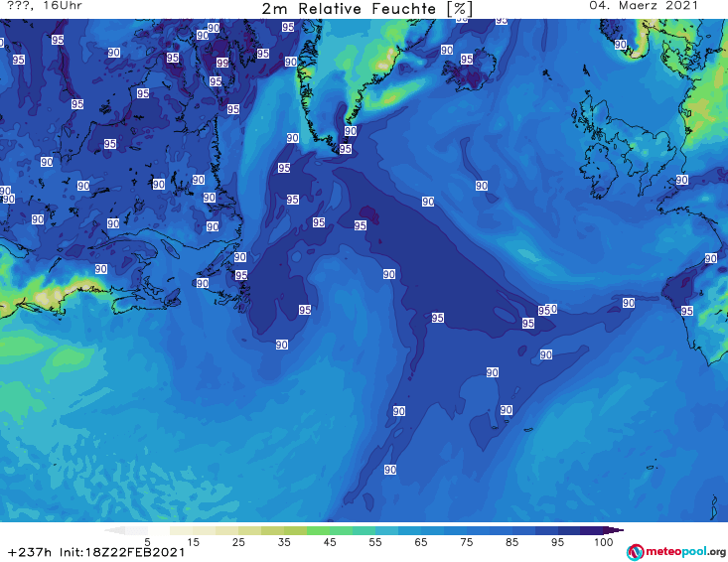Pick the pale gray arrow at colorbar start
The height and width of the screenshot is (562, 728).
114,530
